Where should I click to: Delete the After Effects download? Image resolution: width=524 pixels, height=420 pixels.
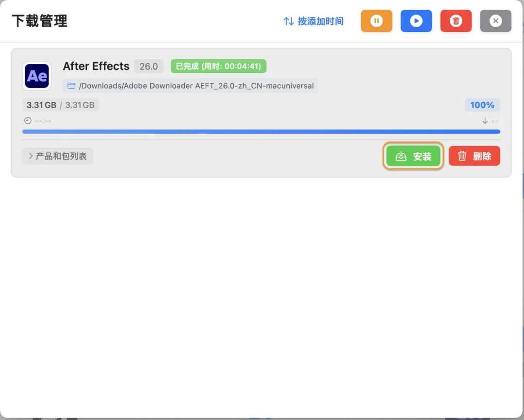tap(474, 156)
